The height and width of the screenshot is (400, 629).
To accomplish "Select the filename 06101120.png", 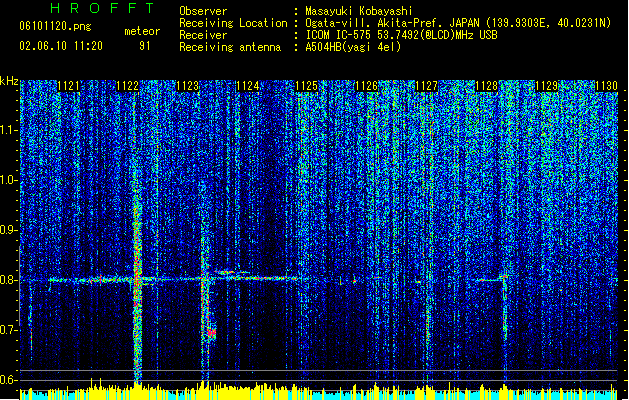I will point(55,26).
